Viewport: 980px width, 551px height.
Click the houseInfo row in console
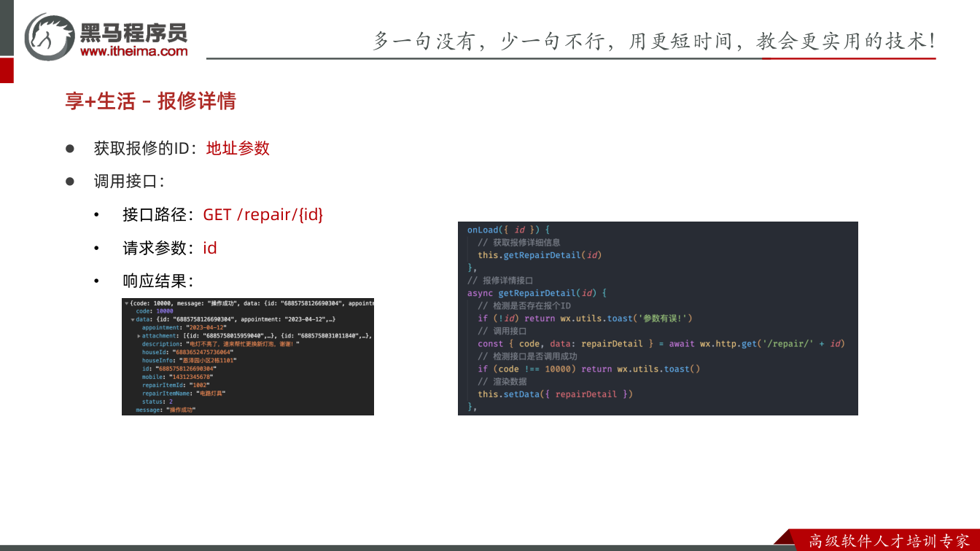coord(190,360)
